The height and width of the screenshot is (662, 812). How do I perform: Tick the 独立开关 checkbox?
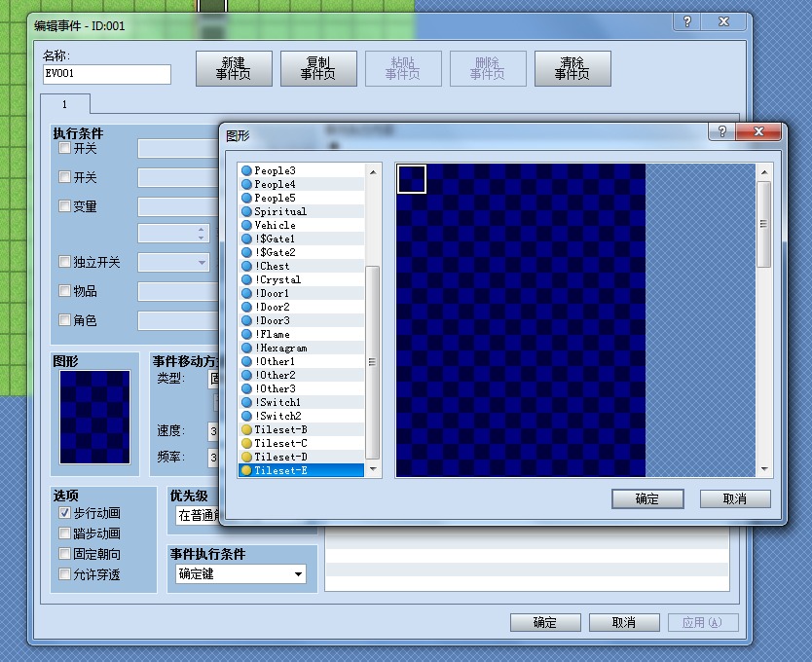64,262
